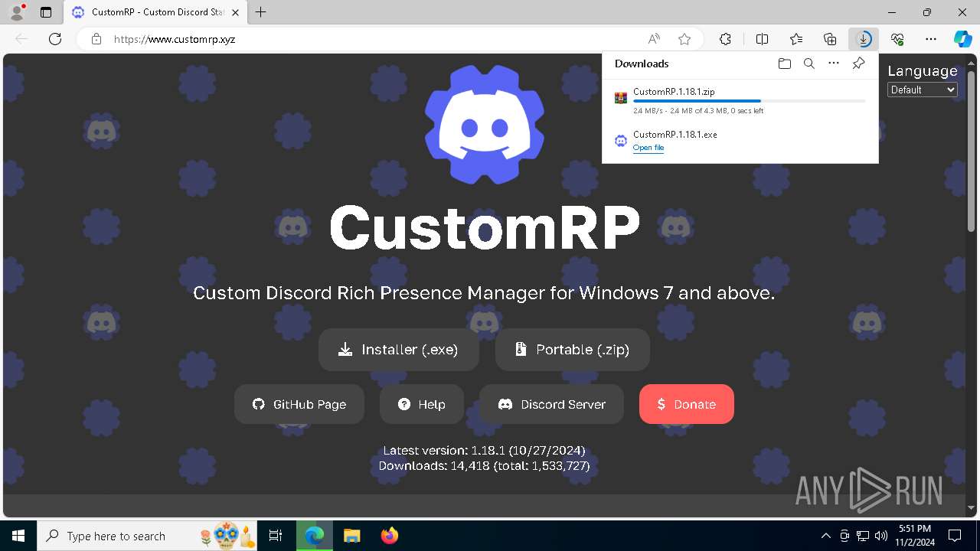Screen dimensions: 980x551
Task: Show hidden system tray icons
Action: point(825,536)
